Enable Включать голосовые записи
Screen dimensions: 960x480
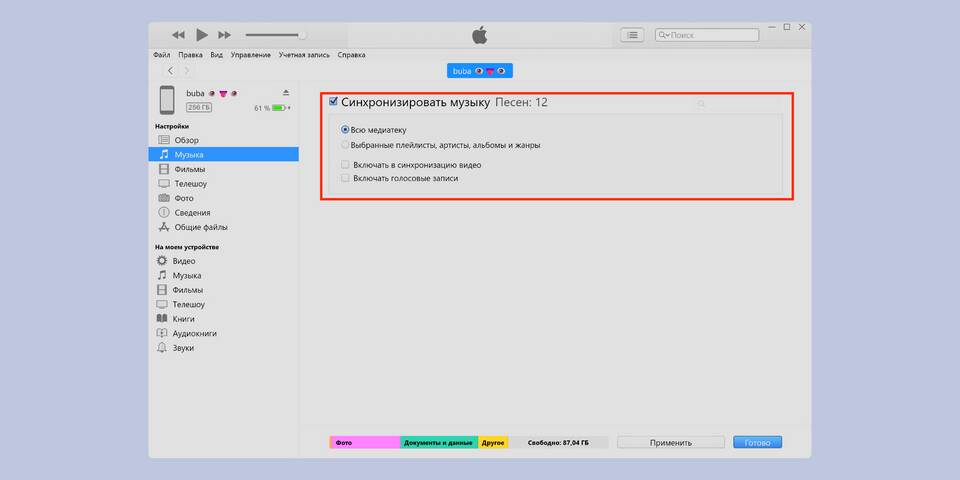tap(345, 178)
